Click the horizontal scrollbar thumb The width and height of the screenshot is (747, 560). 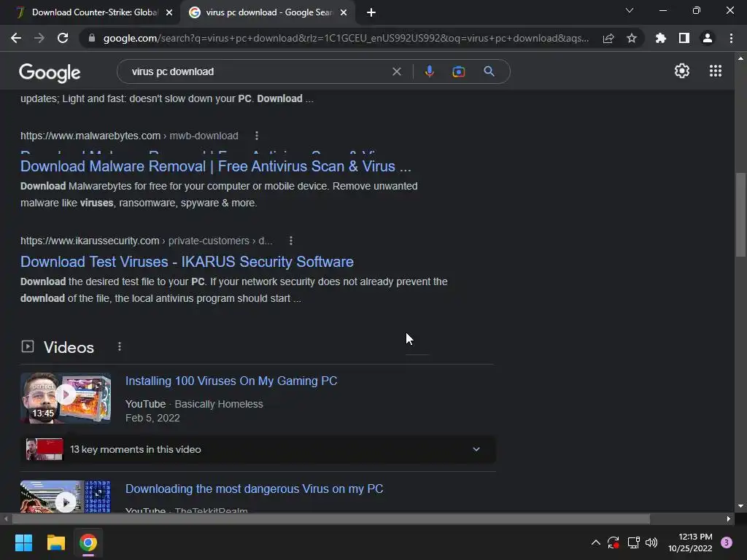click(x=330, y=518)
